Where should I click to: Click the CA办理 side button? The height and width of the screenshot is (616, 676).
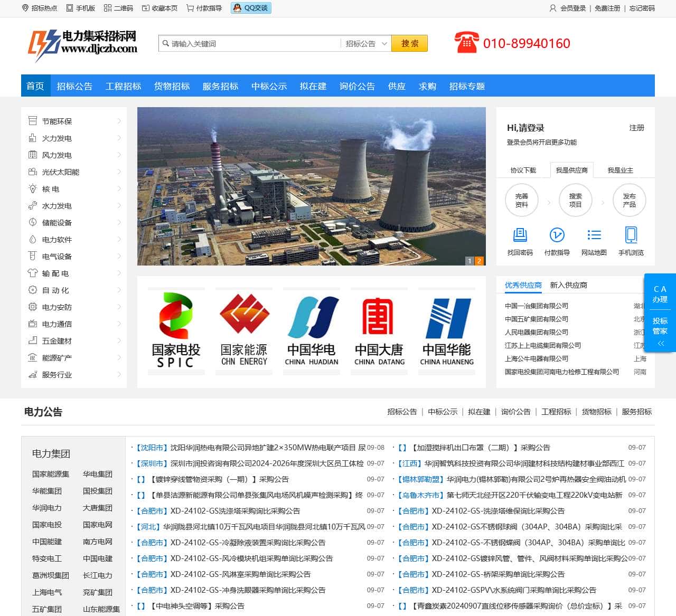tap(660, 294)
